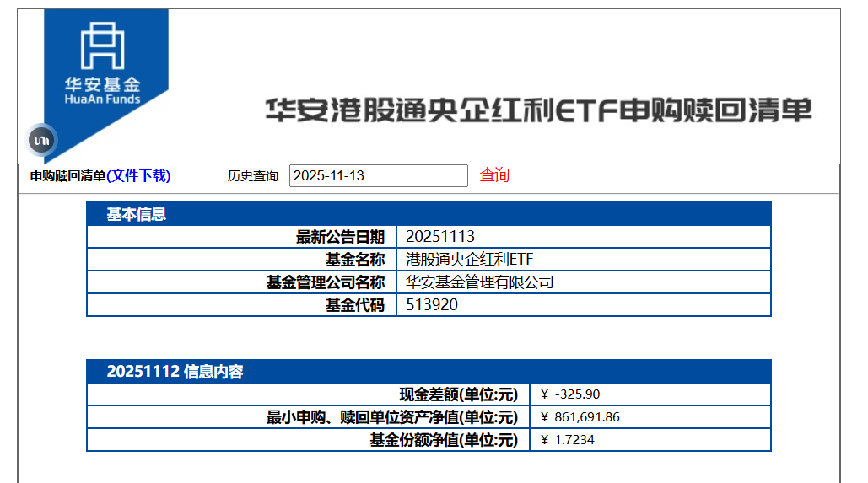Click the 基金名称 label cell
Screen dimensions: 868x483
(x=242, y=260)
